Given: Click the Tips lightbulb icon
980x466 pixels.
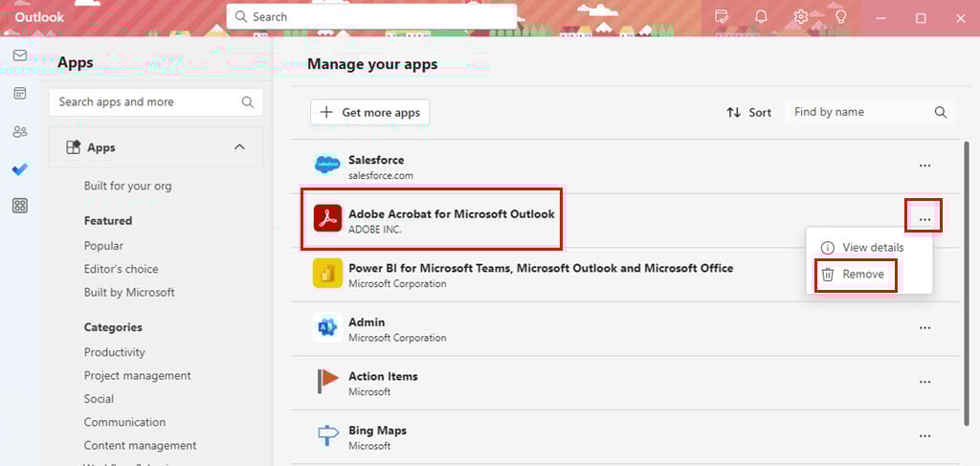Looking at the screenshot, I should tap(840, 17).
